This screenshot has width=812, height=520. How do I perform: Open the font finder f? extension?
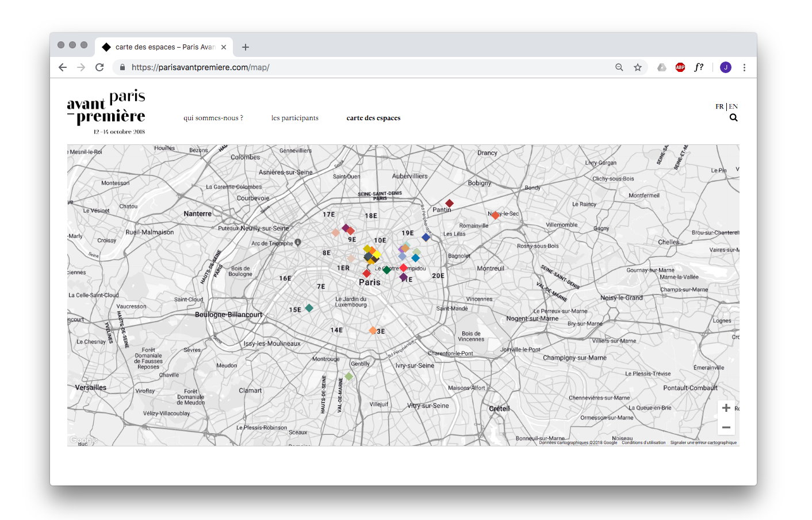click(699, 67)
